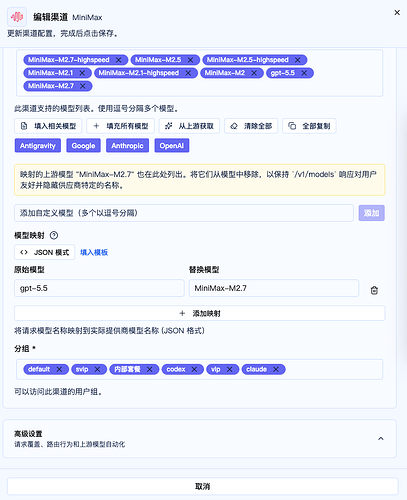Remove the MiniMax-M2.5-highspeed model tag
Image resolution: width=407 pixels, height=500 pixels.
298,60
